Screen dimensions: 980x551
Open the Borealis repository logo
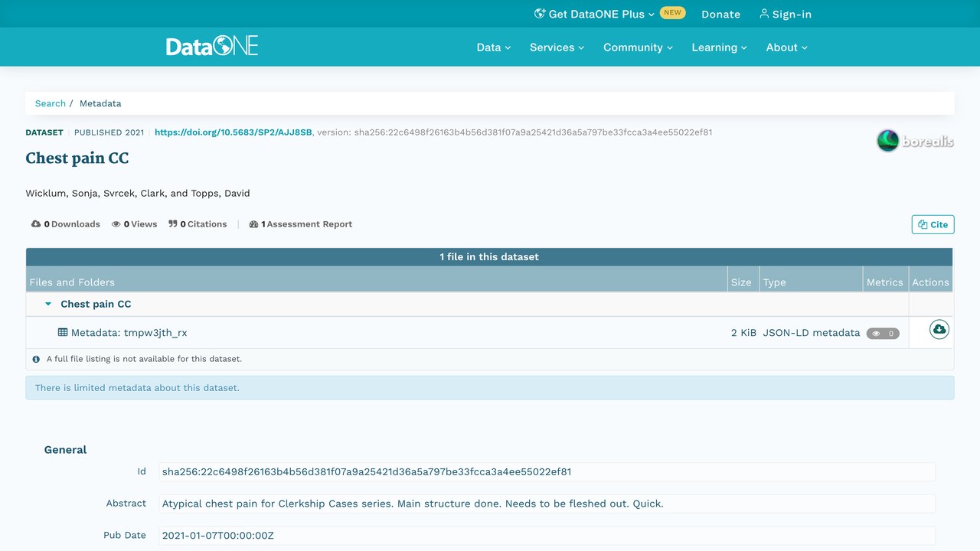click(x=915, y=141)
